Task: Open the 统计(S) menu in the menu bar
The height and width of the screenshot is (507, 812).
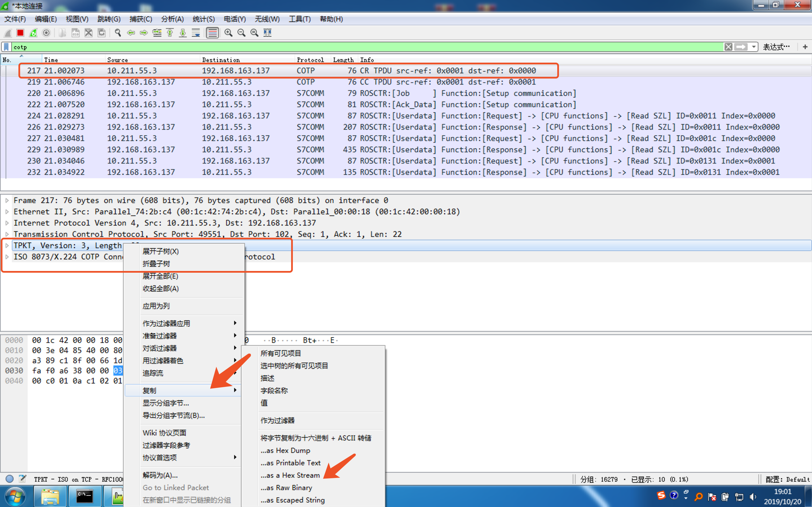Action: tap(204, 19)
